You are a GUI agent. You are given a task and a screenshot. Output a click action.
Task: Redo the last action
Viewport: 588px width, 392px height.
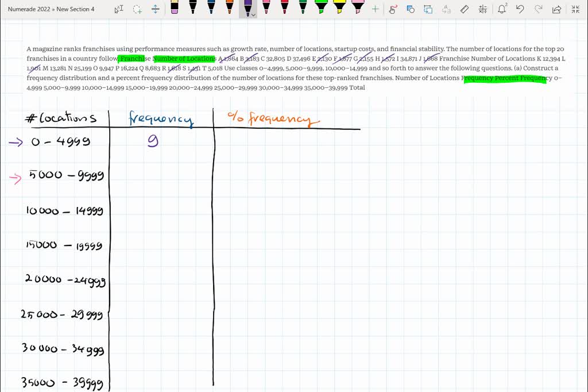click(537, 9)
